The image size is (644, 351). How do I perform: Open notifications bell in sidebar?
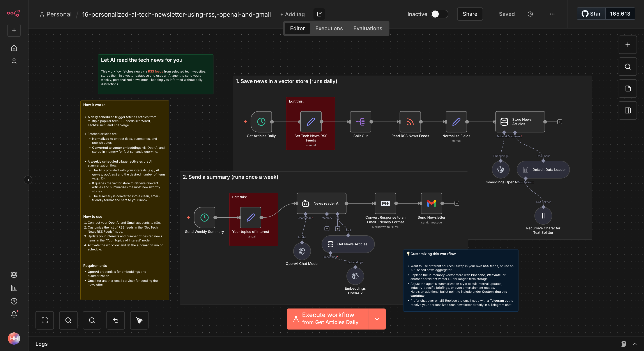pos(14,314)
